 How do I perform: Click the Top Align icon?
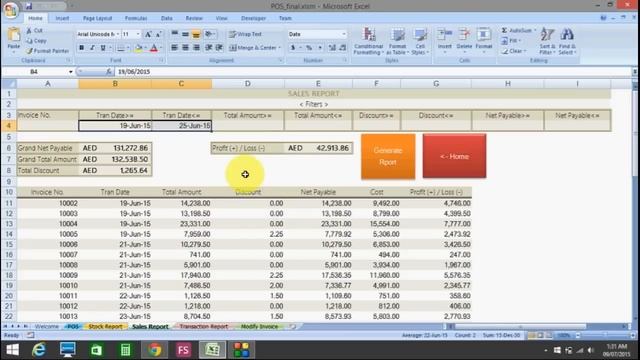pos(175,34)
